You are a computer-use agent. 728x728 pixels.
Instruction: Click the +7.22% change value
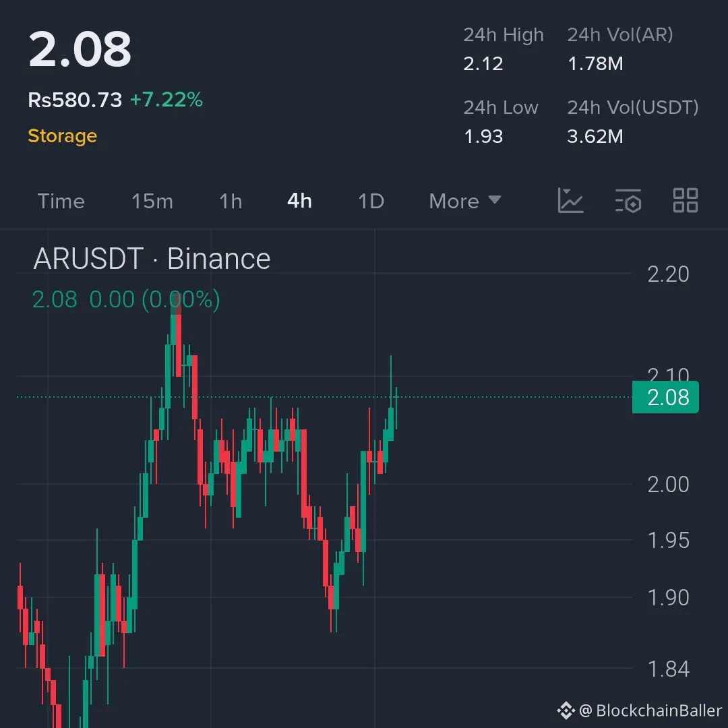point(166,99)
